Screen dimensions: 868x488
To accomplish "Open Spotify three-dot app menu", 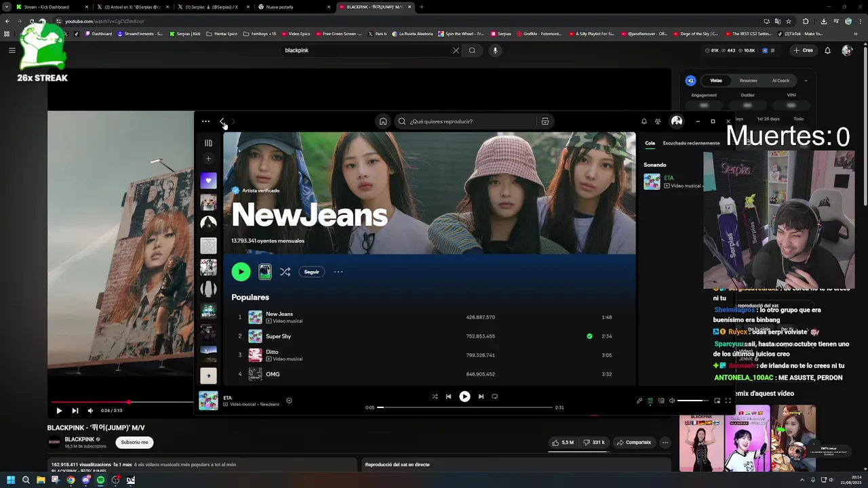I will (205, 121).
